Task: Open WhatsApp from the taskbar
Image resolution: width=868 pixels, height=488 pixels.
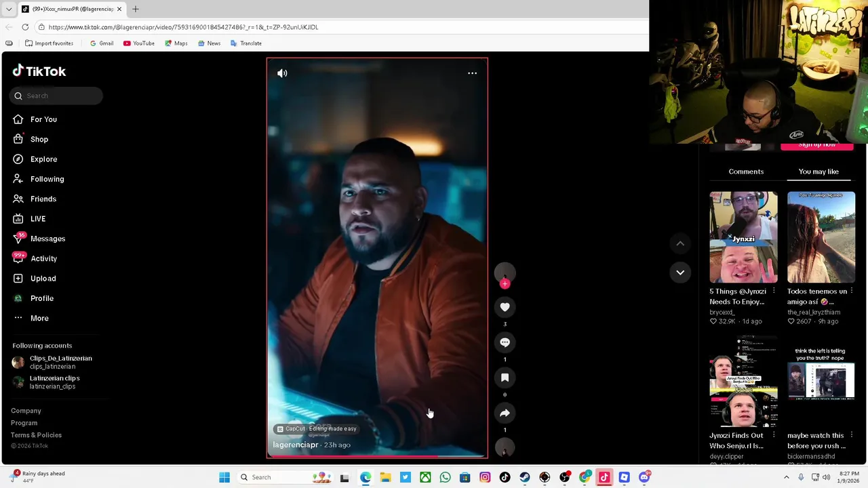Action: [445, 477]
